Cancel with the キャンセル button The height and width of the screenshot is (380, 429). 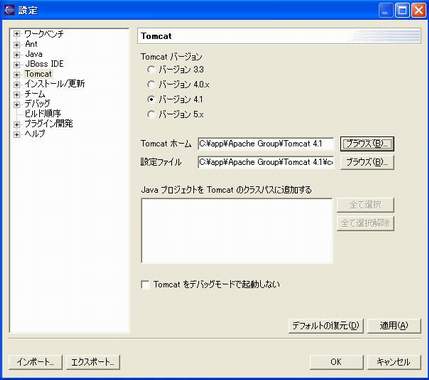pyautogui.click(x=394, y=362)
